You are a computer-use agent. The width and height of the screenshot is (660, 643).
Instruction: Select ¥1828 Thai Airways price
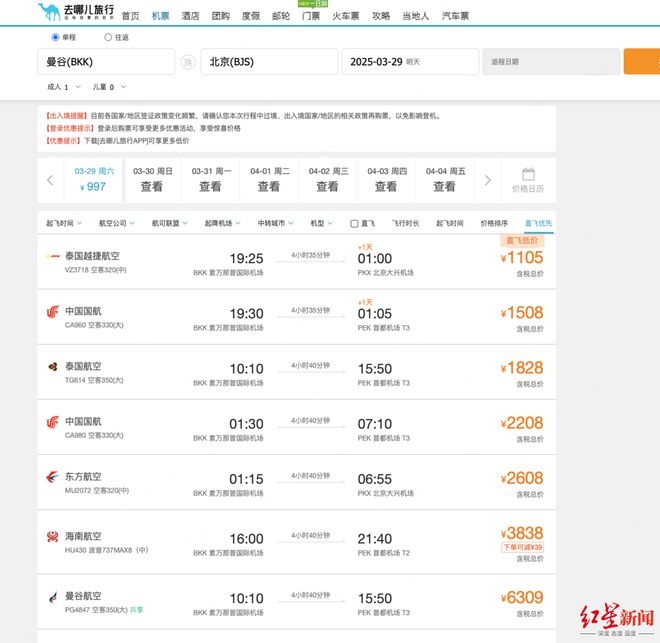click(x=522, y=368)
